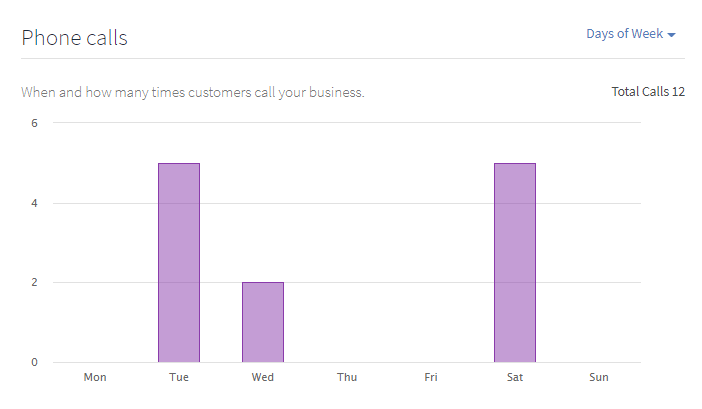Click the Phone calls heading
Screen dimensions: 702x409
pos(74,38)
